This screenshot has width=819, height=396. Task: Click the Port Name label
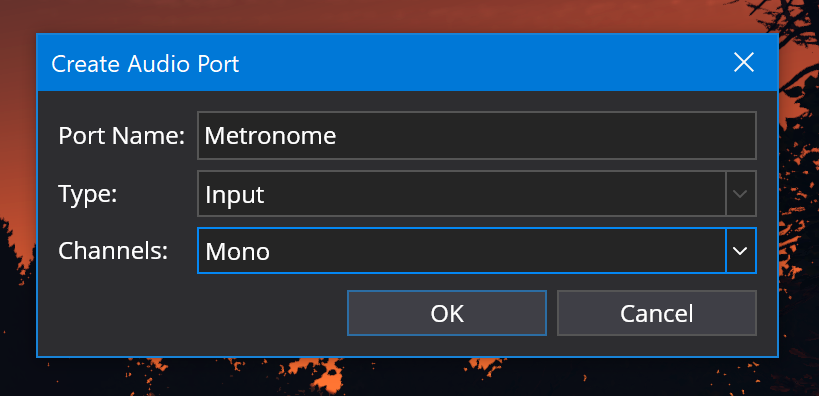click(121, 136)
